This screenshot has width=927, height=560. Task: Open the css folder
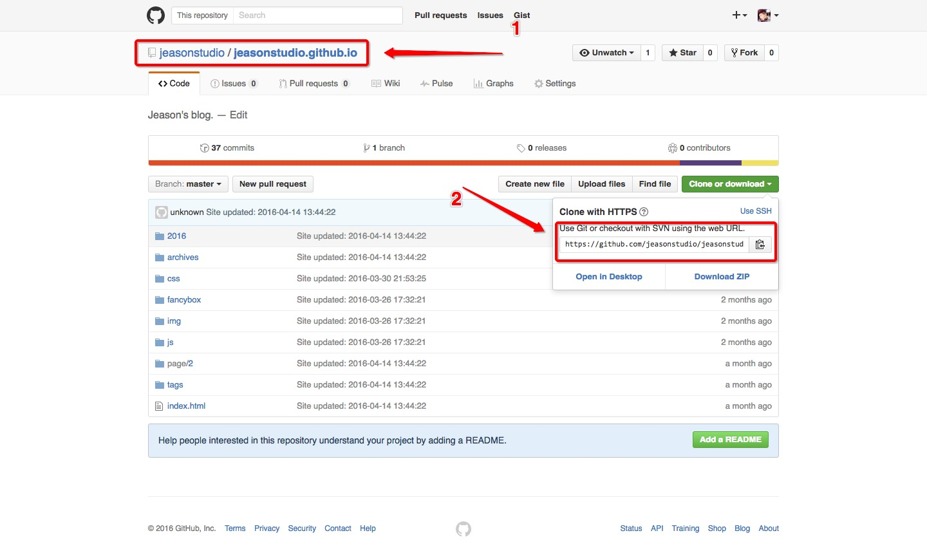(x=174, y=279)
